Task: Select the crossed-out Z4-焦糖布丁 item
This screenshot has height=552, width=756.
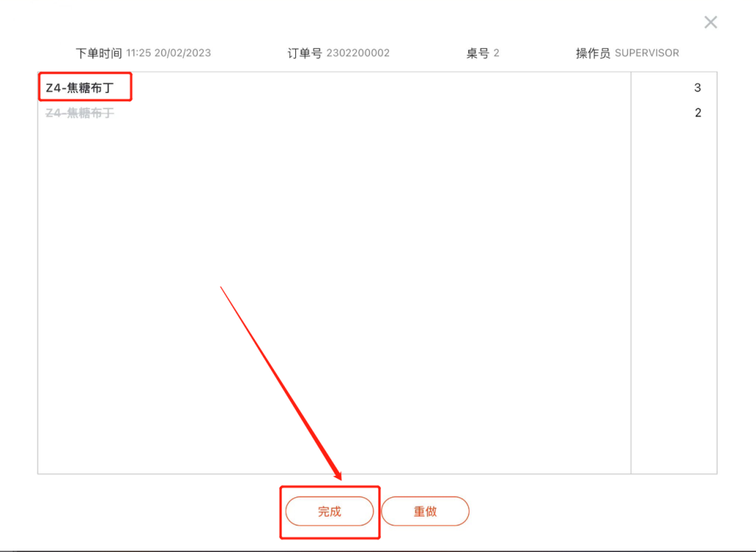Action: click(x=80, y=113)
